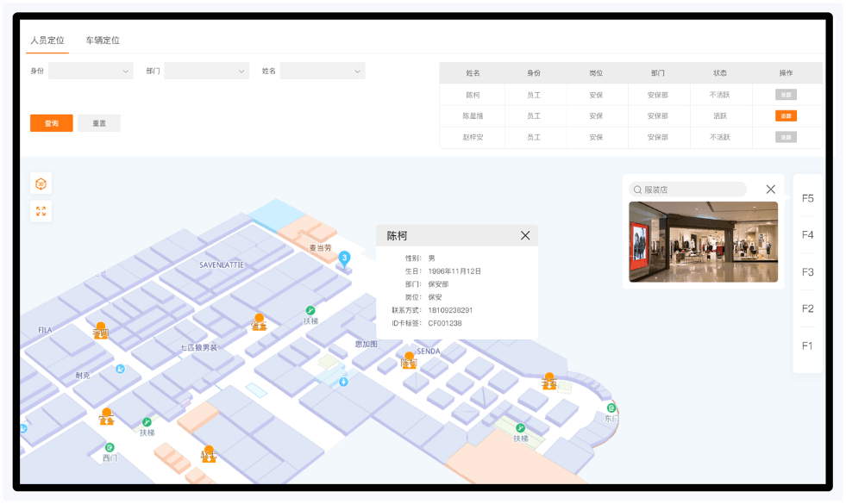Click the fullscreen expand map icon

[41, 211]
